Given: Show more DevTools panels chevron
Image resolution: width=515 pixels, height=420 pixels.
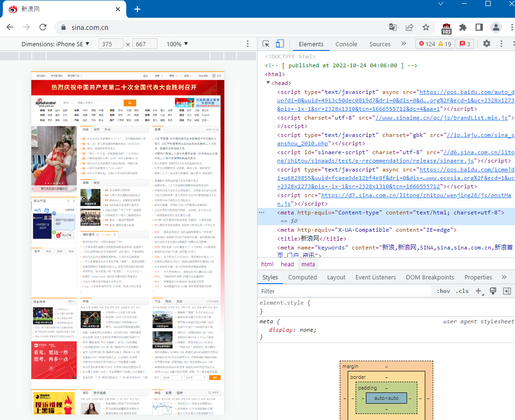Looking at the screenshot, I should (404, 43).
